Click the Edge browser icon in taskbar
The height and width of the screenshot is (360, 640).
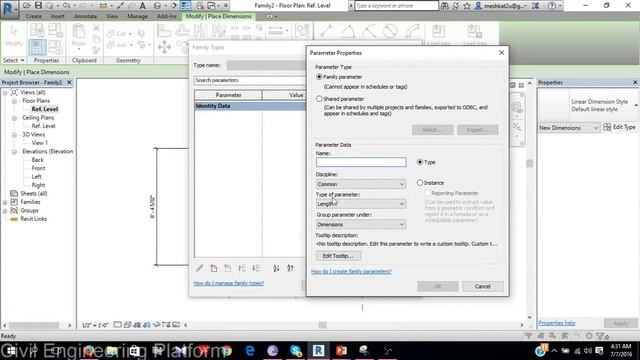point(250,350)
